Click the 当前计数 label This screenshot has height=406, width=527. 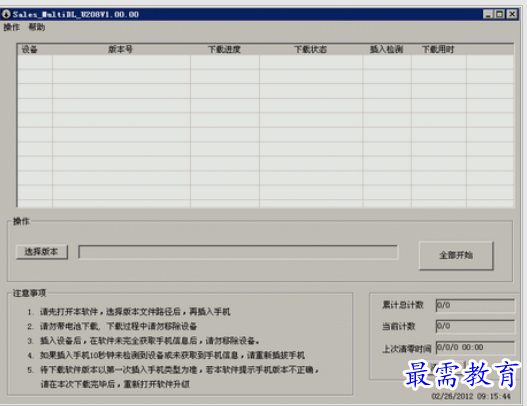click(x=399, y=326)
